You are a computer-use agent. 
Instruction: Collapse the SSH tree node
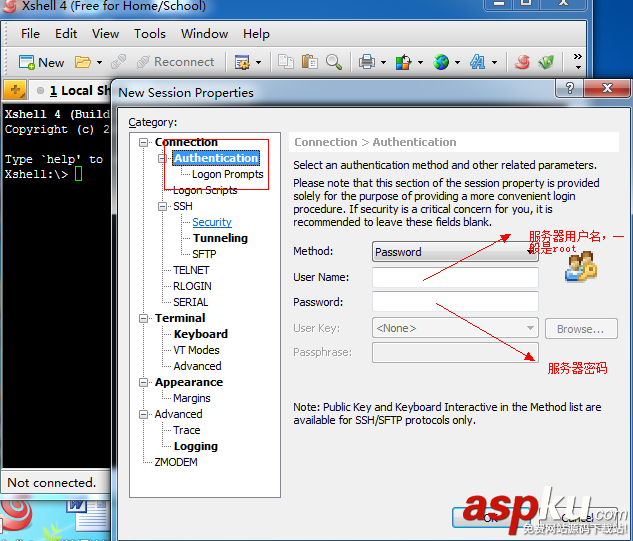click(x=162, y=206)
